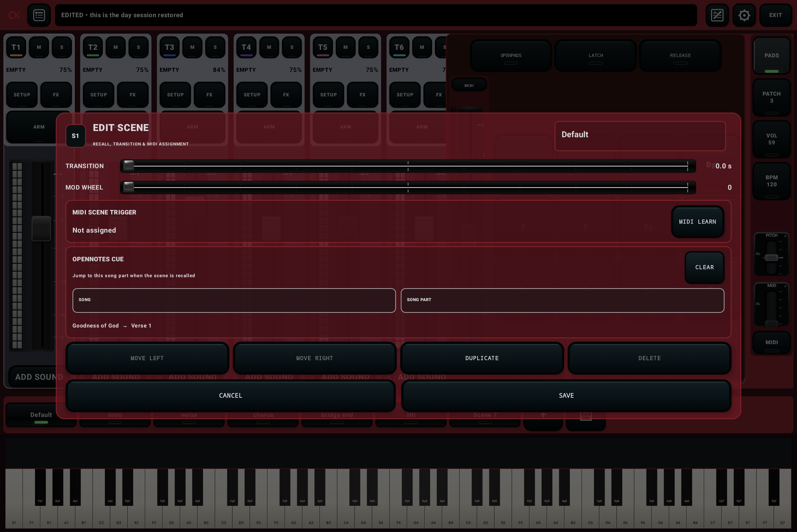Screen dimensions: 797x532
Task: Select track T1 header
Action: [16, 47]
